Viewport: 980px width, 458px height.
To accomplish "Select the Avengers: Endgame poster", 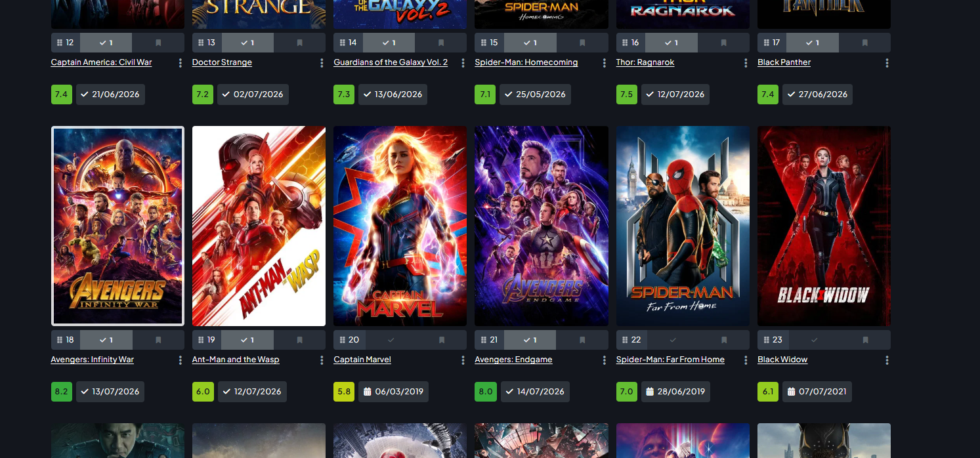I will coord(542,226).
